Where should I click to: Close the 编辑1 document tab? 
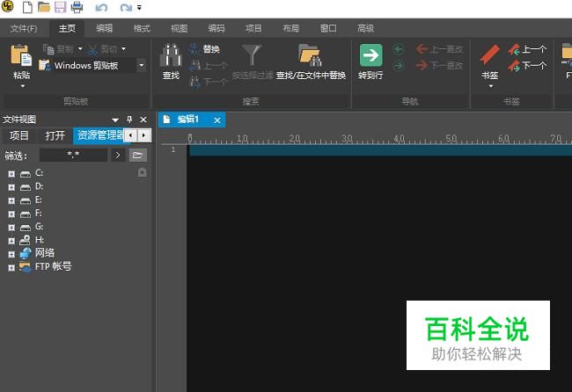[x=217, y=120]
